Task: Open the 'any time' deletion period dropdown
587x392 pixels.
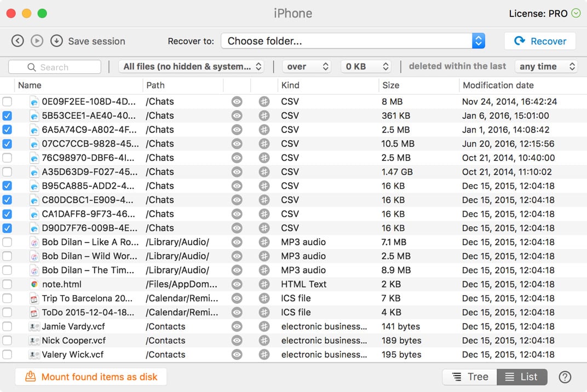Action: tap(546, 67)
